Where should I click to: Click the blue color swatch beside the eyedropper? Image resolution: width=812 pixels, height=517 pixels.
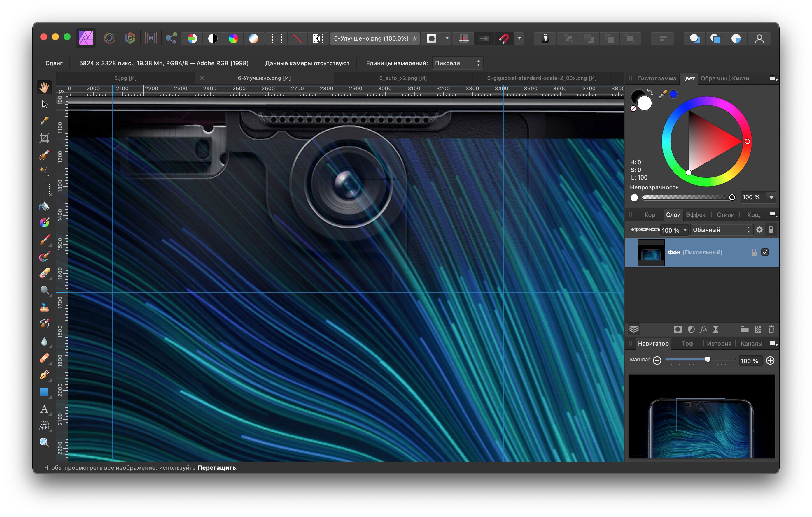point(673,94)
